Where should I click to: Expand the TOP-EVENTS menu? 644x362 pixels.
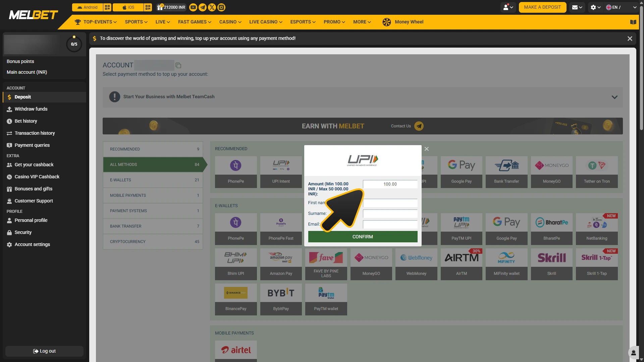point(96,22)
